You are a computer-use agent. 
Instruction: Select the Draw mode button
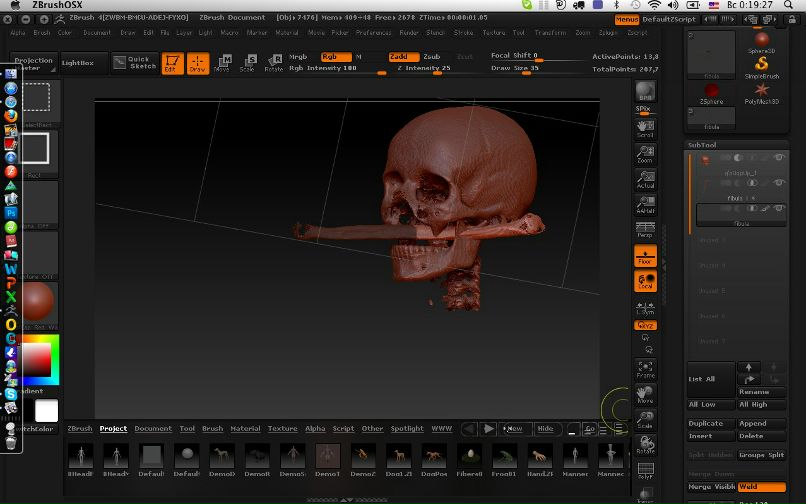pos(197,64)
